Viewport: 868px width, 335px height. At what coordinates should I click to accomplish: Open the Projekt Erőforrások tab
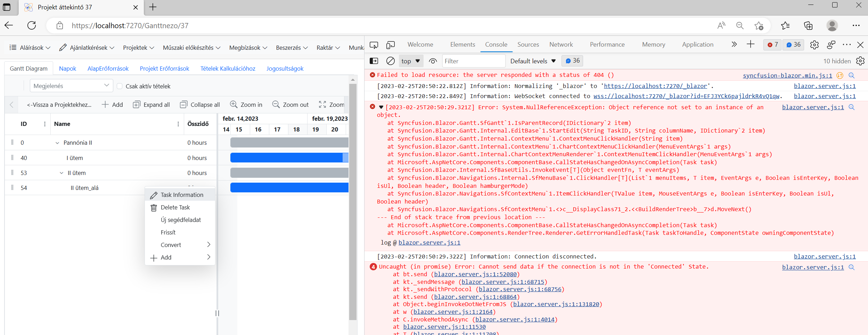coord(164,69)
